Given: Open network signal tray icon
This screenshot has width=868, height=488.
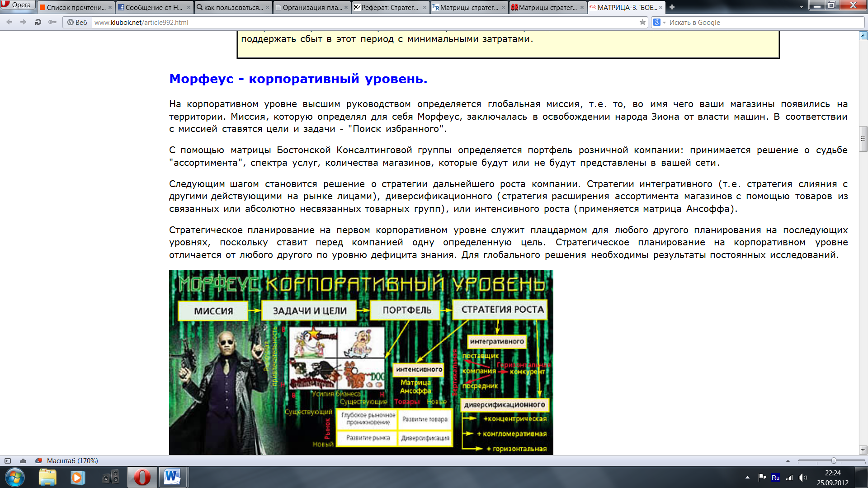Looking at the screenshot, I should [x=789, y=478].
